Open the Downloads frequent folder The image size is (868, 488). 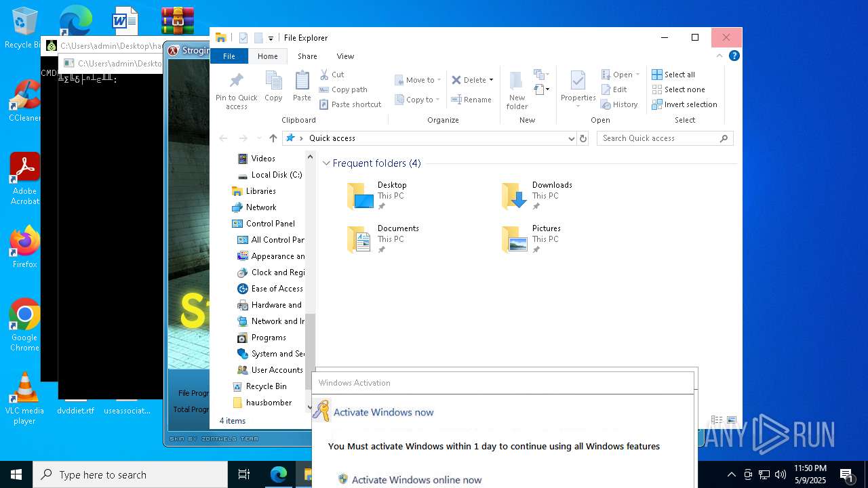(x=537, y=195)
